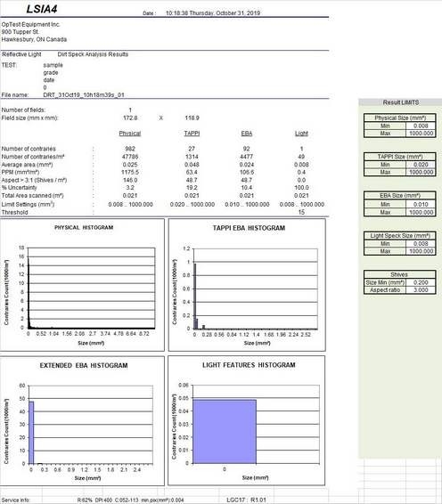Click TAPPI % Uncertainty value 19.2
The image size is (442, 504).
tap(192, 188)
